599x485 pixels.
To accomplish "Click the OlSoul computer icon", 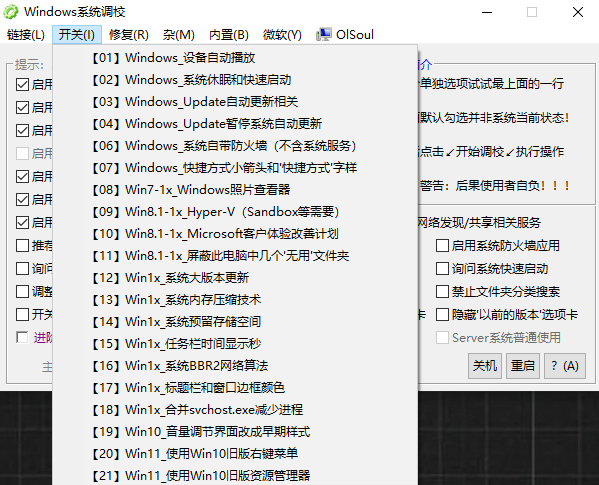I will 324,35.
